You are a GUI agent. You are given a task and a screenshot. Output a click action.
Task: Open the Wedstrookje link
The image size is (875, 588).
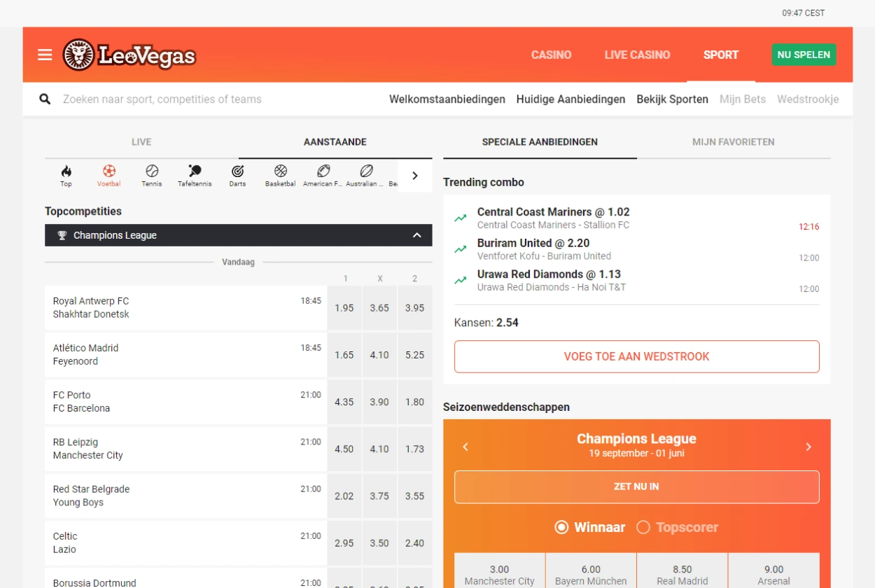pos(808,99)
